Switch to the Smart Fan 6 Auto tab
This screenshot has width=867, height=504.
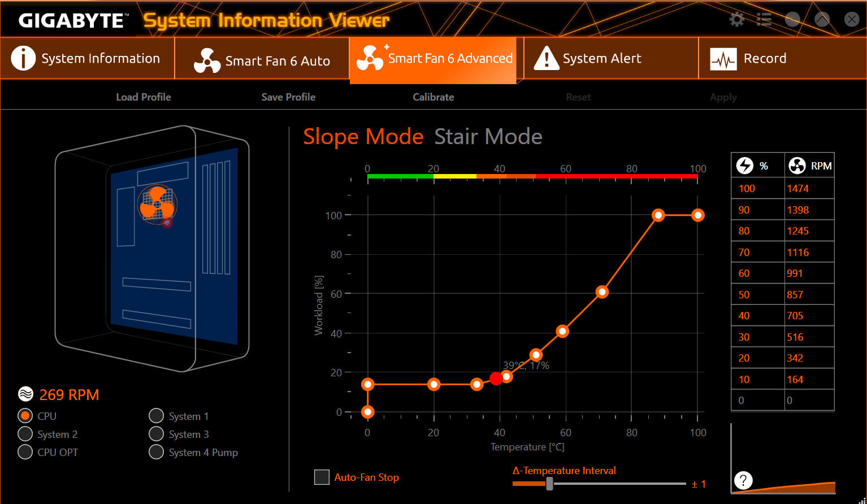pos(262,58)
